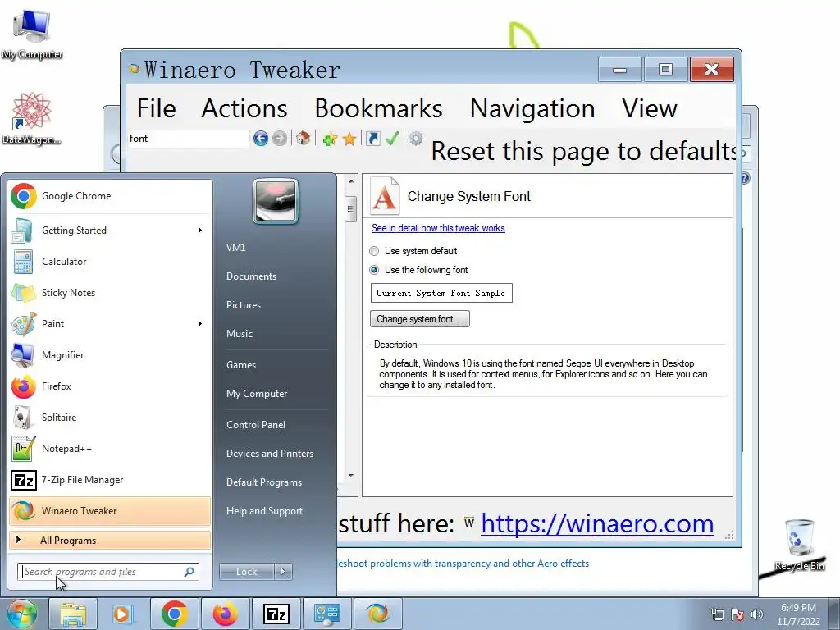Image resolution: width=840 pixels, height=630 pixels.
Task: Open Chrome from the taskbar
Action: [x=174, y=614]
